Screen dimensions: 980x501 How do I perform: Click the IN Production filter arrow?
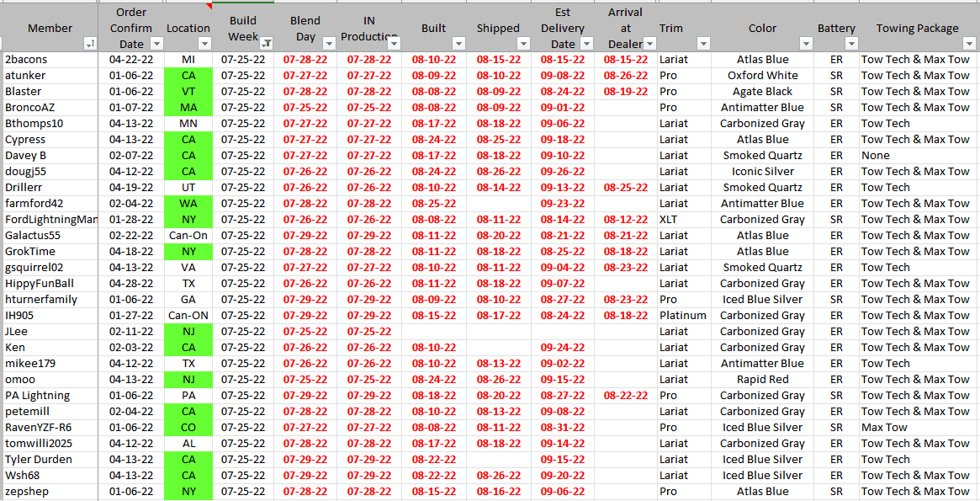point(393,44)
